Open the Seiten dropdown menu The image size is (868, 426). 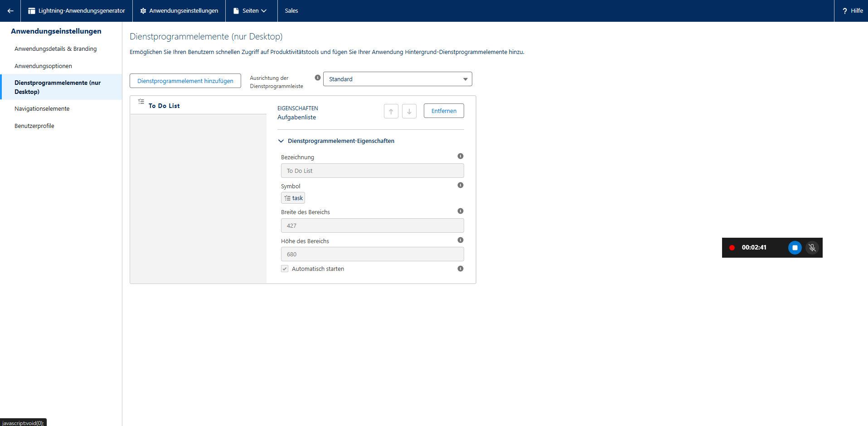(251, 11)
